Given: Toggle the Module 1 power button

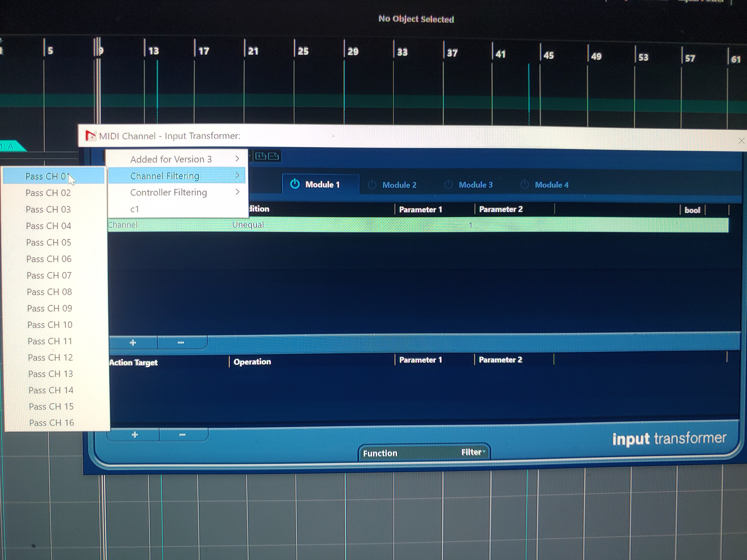Looking at the screenshot, I should click(295, 184).
